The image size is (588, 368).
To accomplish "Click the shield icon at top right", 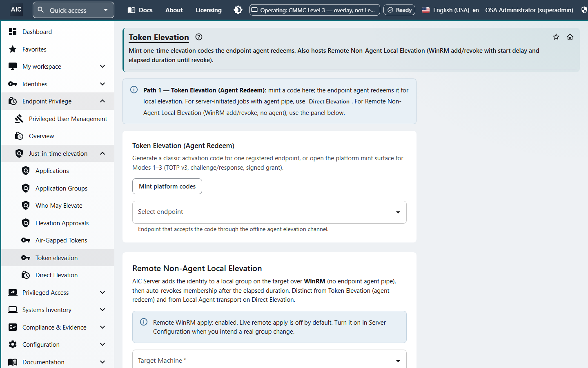I will [584, 10].
